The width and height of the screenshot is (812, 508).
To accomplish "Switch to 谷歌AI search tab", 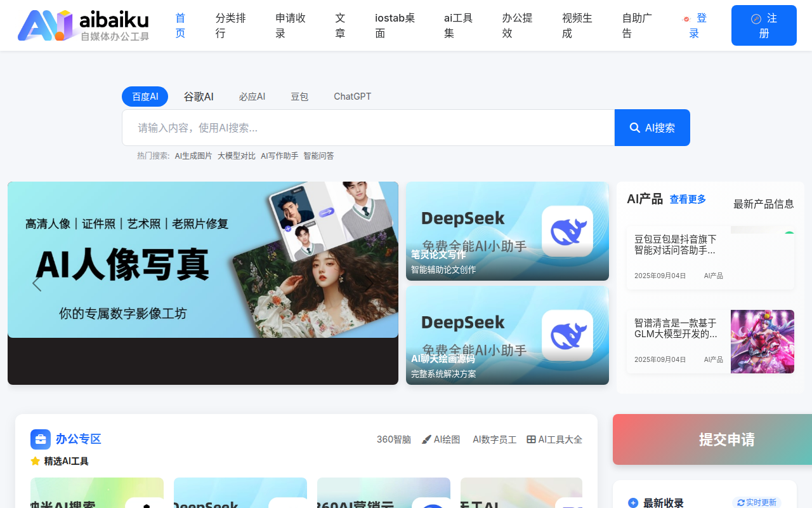I will [x=199, y=97].
